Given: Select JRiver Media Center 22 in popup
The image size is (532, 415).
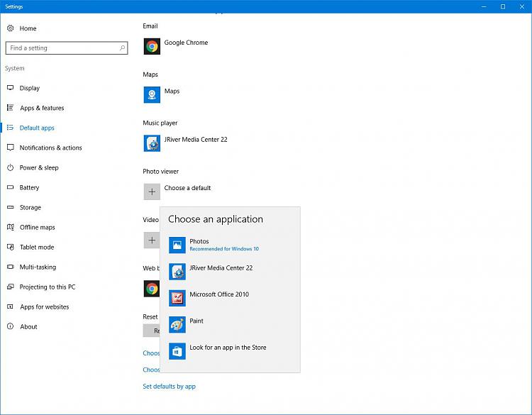Looking at the screenshot, I should 230,272.
